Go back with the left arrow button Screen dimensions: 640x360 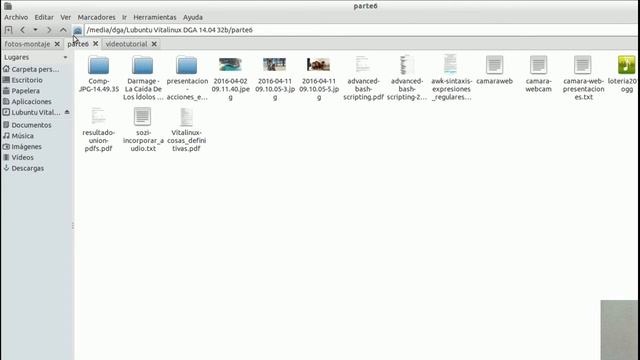tap(22, 30)
